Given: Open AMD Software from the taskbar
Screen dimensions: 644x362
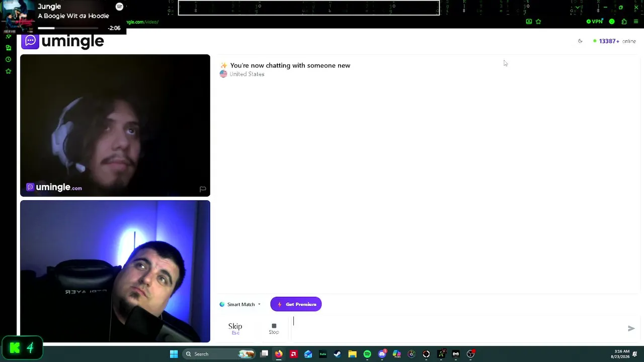Looking at the screenshot, I should pyautogui.click(x=293, y=354).
